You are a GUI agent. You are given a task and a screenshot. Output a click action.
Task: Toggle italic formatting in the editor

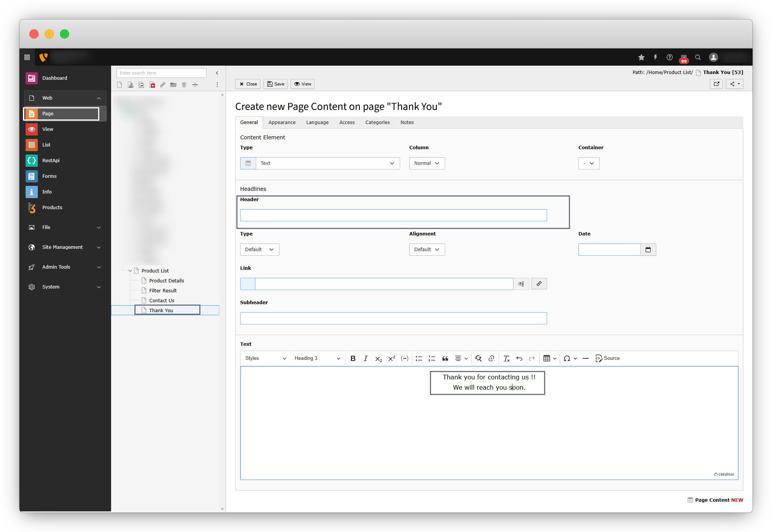(365, 358)
